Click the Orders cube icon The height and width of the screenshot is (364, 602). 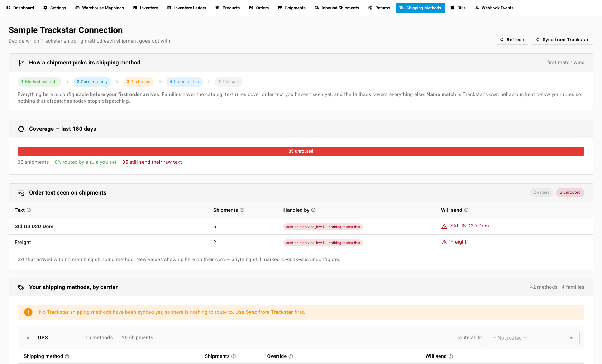pos(251,8)
